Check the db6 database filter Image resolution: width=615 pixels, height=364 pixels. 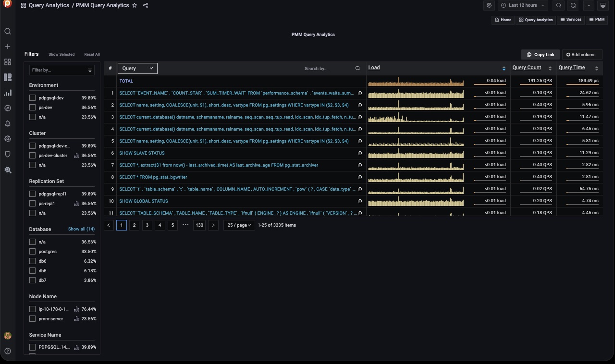32,261
